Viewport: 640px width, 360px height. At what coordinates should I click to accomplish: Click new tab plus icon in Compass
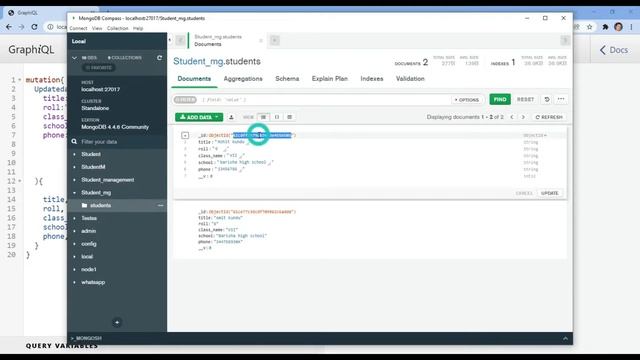[275, 40]
